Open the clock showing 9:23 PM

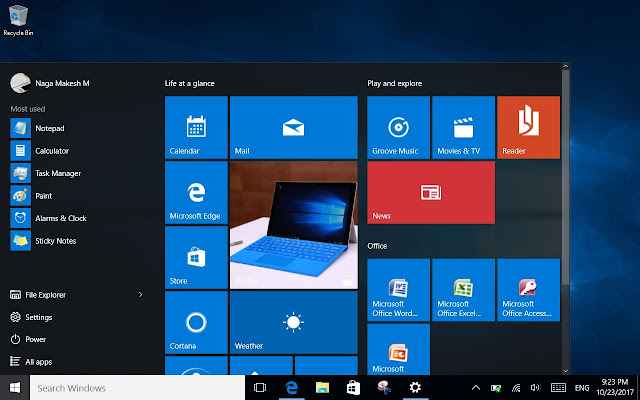click(615, 387)
